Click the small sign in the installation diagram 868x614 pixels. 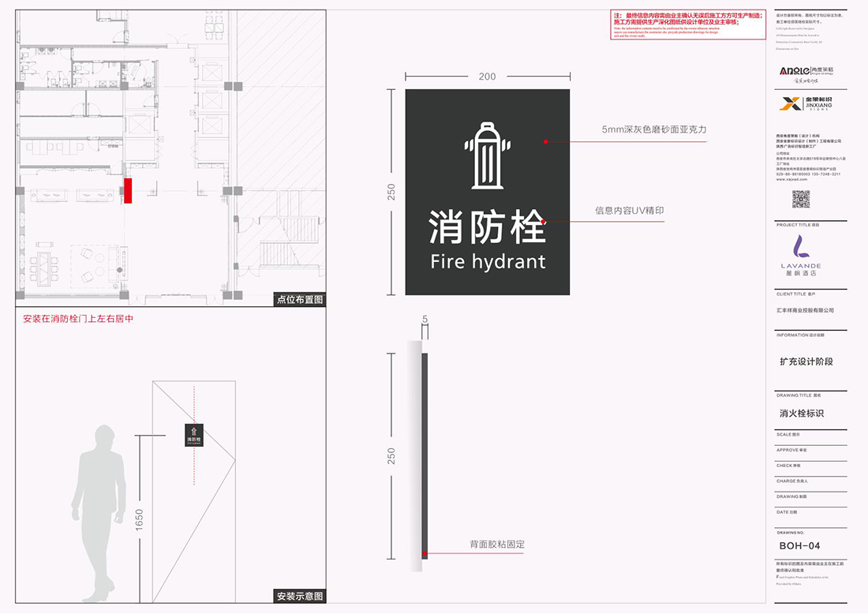[x=193, y=433]
